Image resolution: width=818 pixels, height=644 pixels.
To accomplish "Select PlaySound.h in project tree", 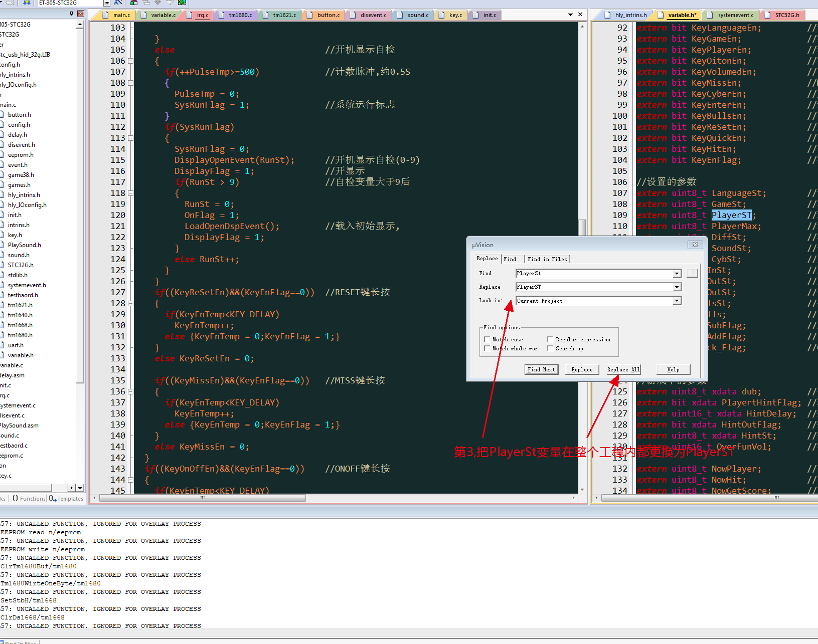I will pyautogui.click(x=24, y=245).
